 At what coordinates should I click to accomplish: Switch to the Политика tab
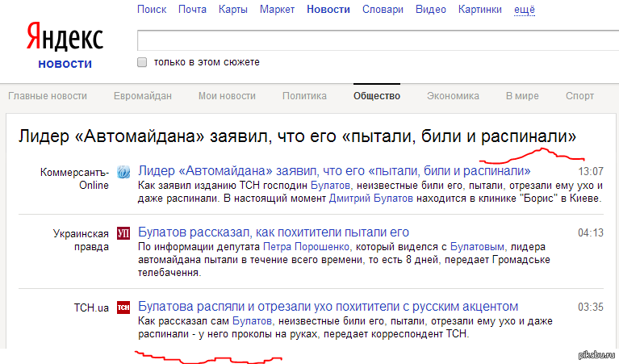click(x=304, y=96)
